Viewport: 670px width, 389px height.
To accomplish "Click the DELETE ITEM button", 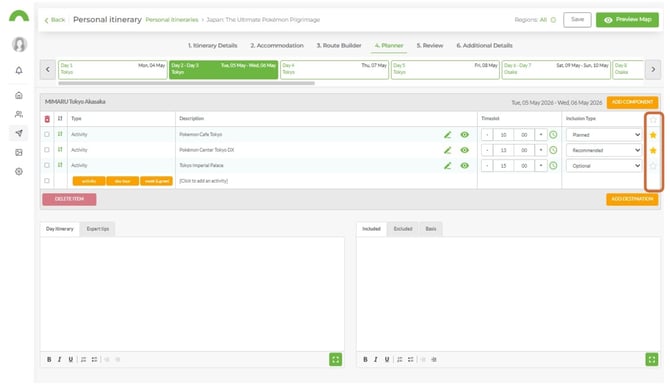I will pos(69,199).
